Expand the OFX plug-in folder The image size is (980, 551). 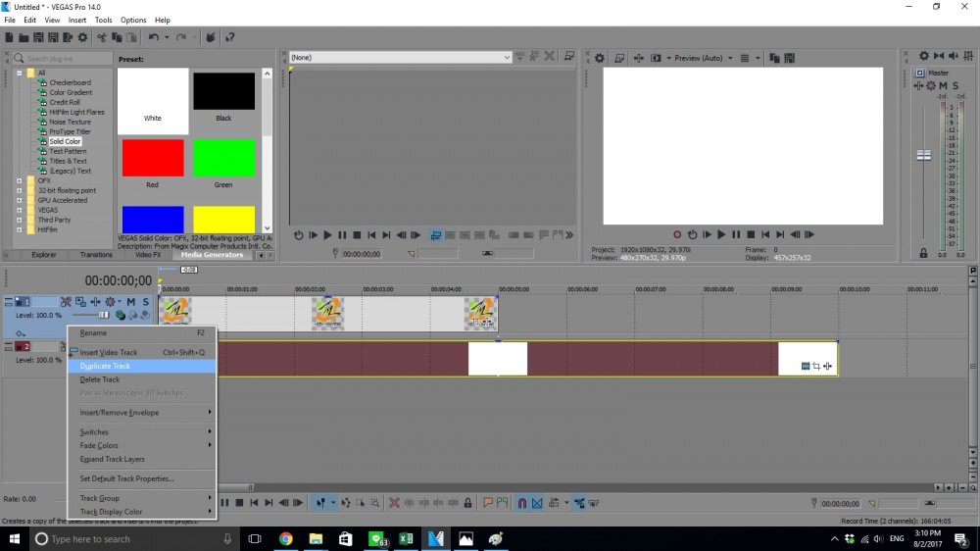coord(19,180)
